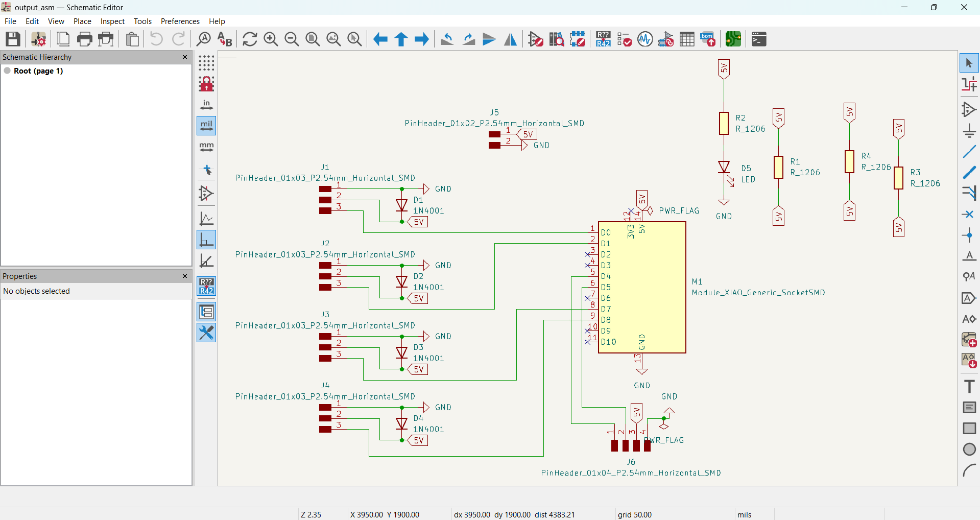Image resolution: width=980 pixels, height=520 pixels.
Task: Save the schematic with the floppy disk icon
Action: 13,39
